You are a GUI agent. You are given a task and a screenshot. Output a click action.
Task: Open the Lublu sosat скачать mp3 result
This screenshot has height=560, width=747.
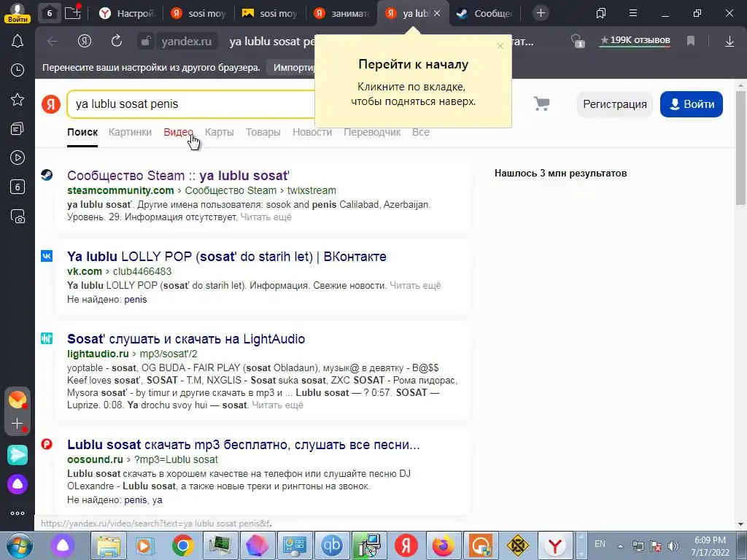[x=244, y=444]
